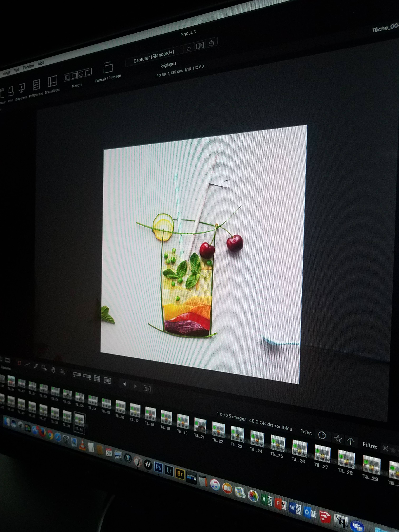Toggle sort by star rating
This screenshot has height=532, width=399.
(x=338, y=438)
